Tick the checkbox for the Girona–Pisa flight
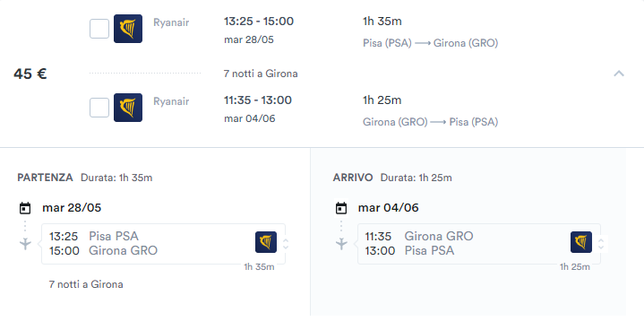The image size is (644, 330). (99, 108)
